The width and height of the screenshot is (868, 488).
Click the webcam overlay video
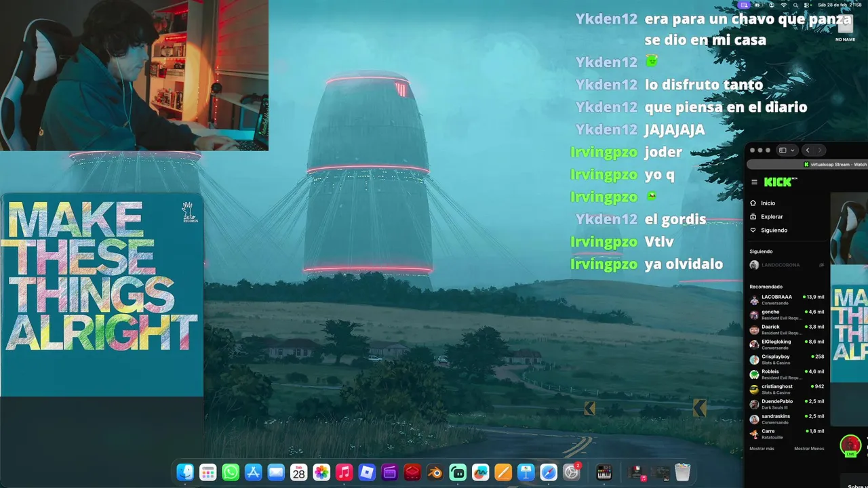[x=134, y=75]
